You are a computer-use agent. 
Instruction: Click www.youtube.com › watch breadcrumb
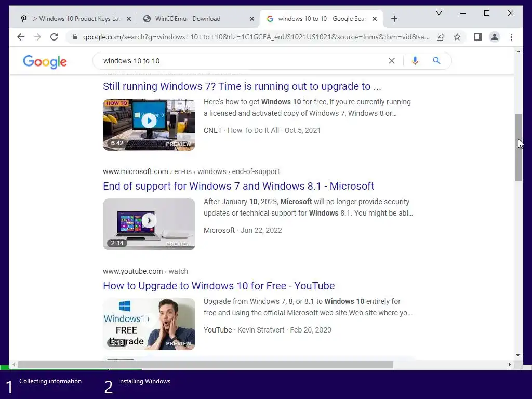(145, 271)
